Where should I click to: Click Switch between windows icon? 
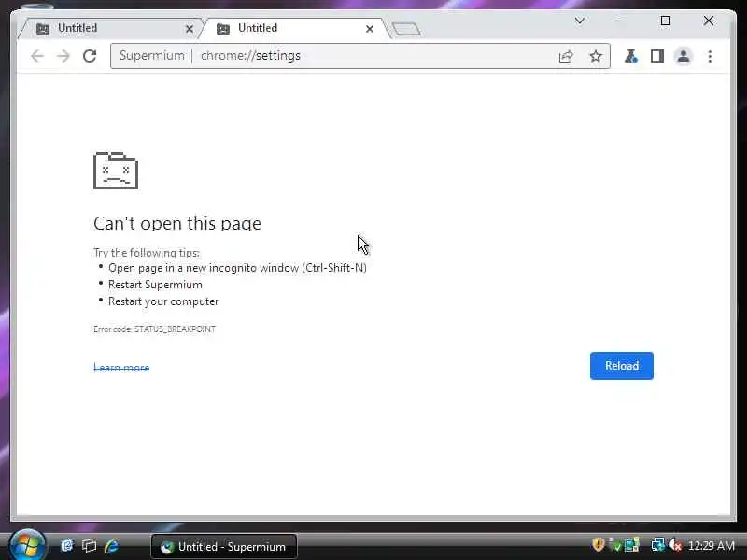[x=89, y=545]
